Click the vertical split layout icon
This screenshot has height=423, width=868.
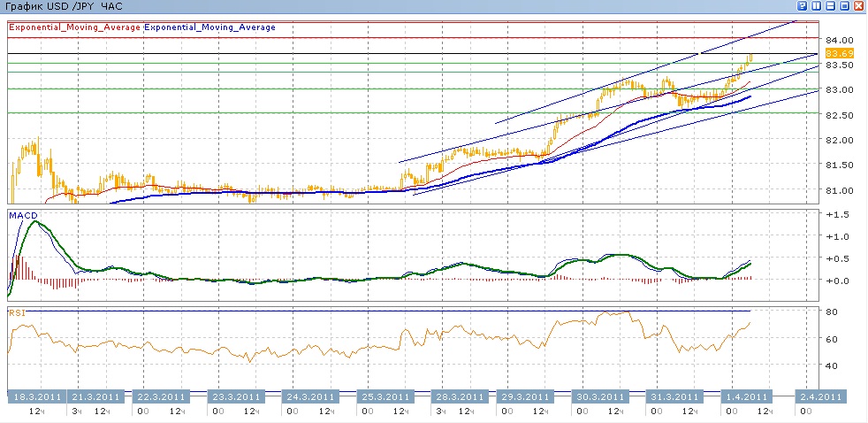(814, 6)
